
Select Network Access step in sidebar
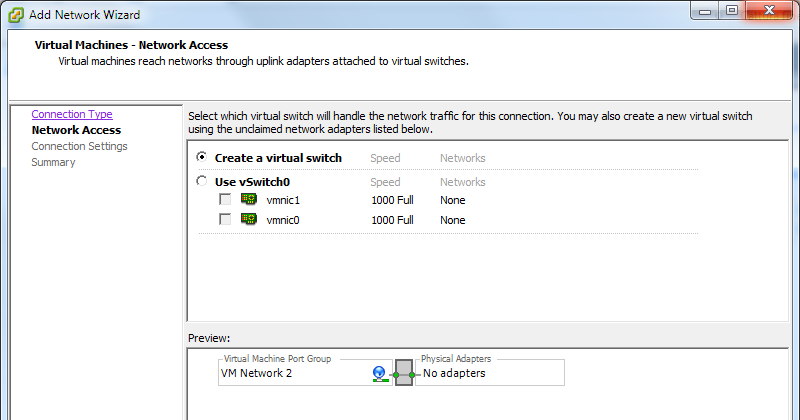coord(77,130)
